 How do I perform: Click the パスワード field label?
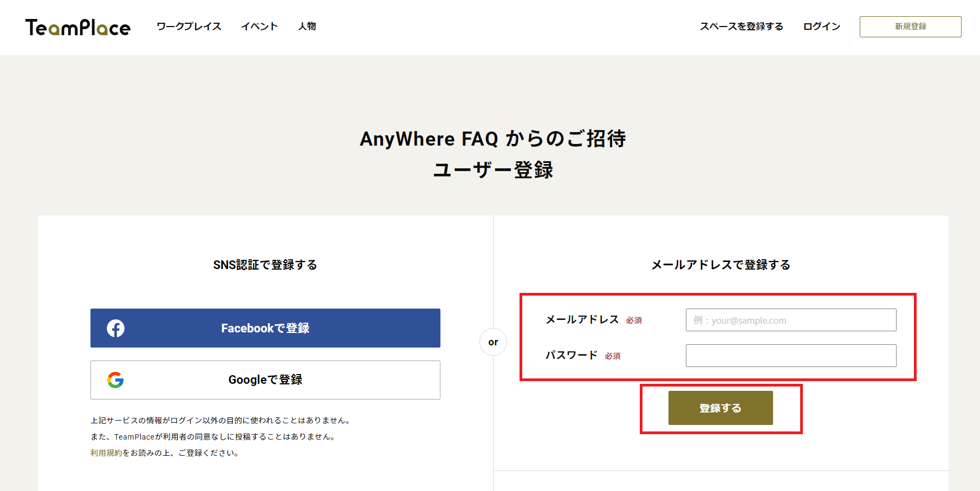click(571, 356)
